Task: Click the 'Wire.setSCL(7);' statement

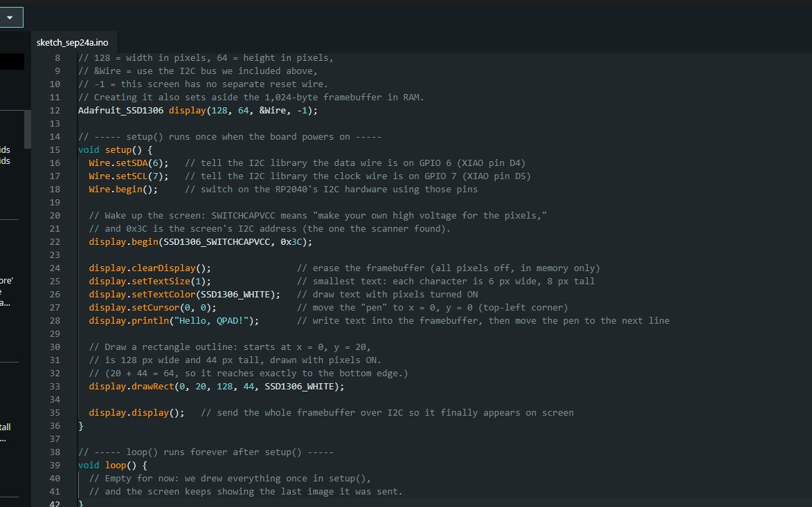Action: (129, 176)
